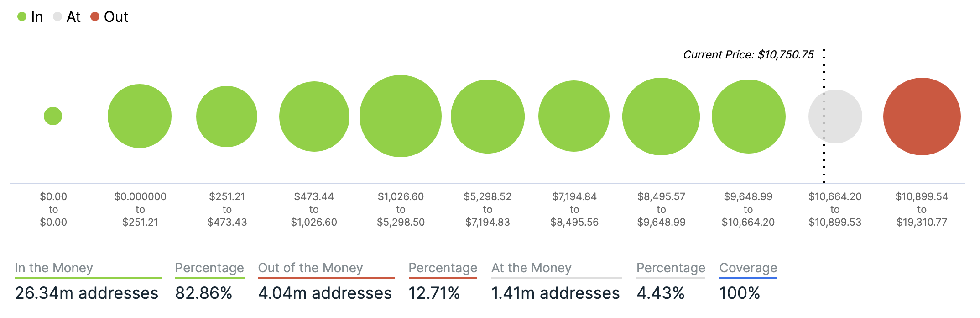Click the bubble for $251.21 to $473.43
This screenshot has height=318, width=980.
(x=227, y=117)
